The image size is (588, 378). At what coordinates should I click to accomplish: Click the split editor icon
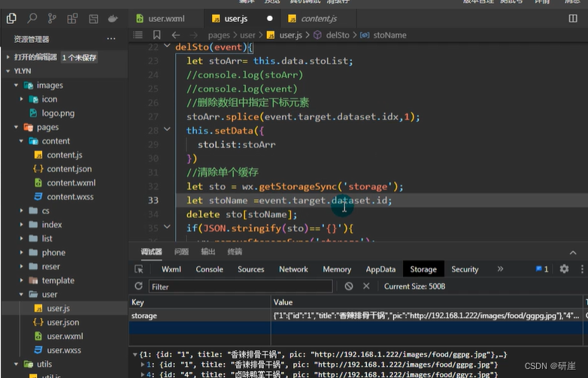[x=573, y=18]
